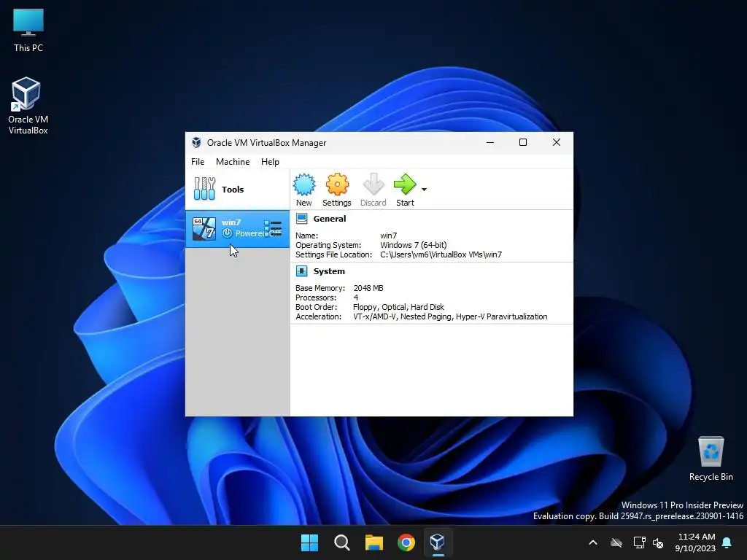Maximize the VirtualBox Manager window
Viewport: 747px width, 560px height.
523,142
